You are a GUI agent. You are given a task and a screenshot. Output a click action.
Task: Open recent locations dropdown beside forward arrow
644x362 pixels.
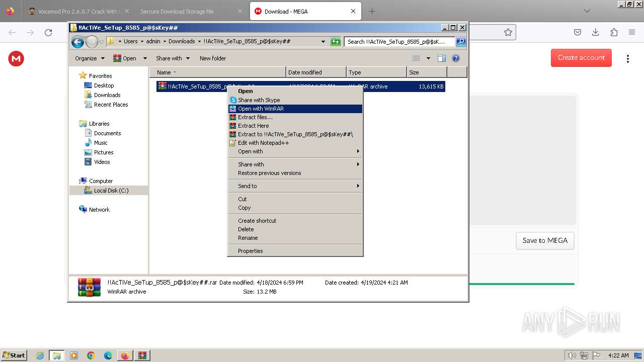[x=101, y=42]
